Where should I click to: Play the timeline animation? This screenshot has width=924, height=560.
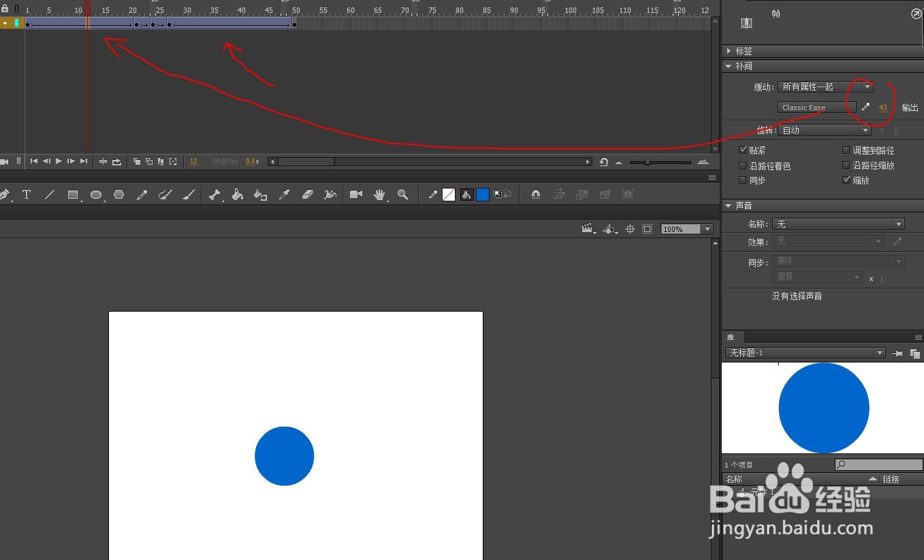59,161
